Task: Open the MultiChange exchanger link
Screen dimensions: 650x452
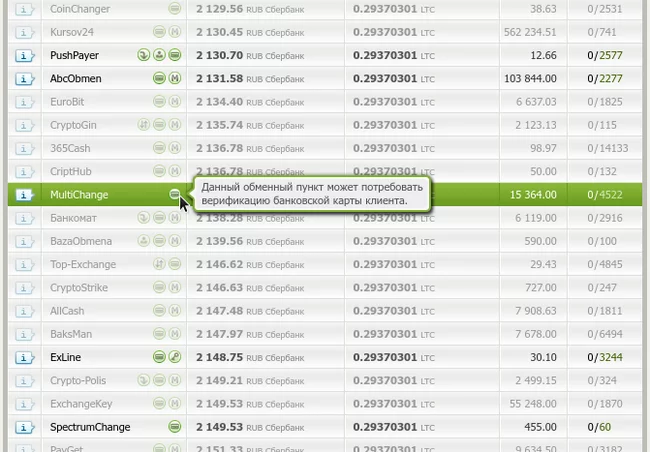Action: click(x=79, y=195)
